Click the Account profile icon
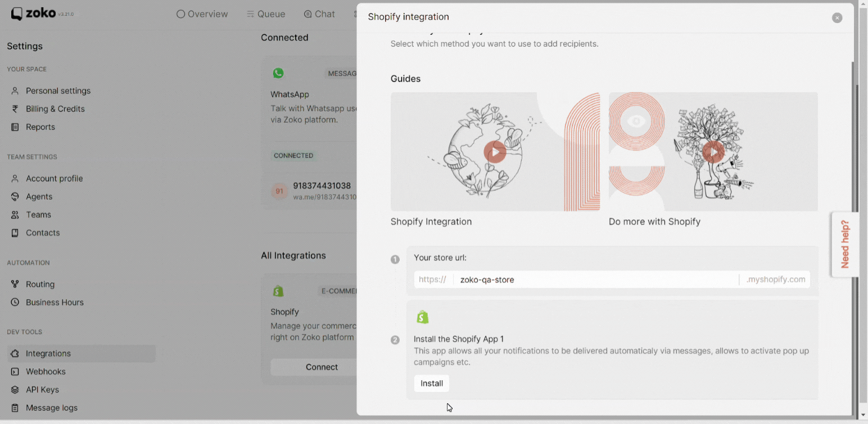The height and width of the screenshot is (424, 868). tap(15, 178)
